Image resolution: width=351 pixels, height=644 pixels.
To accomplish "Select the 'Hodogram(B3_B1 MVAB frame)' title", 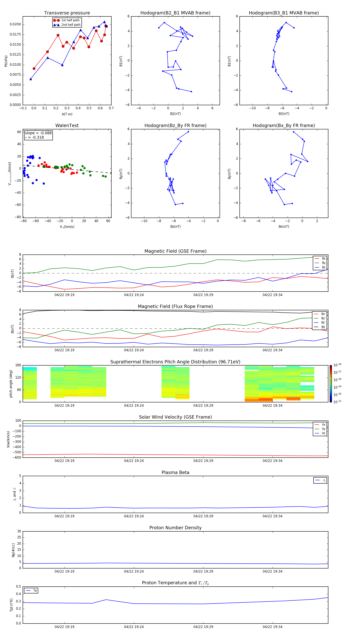I will pyautogui.click(x=284, y=13).
